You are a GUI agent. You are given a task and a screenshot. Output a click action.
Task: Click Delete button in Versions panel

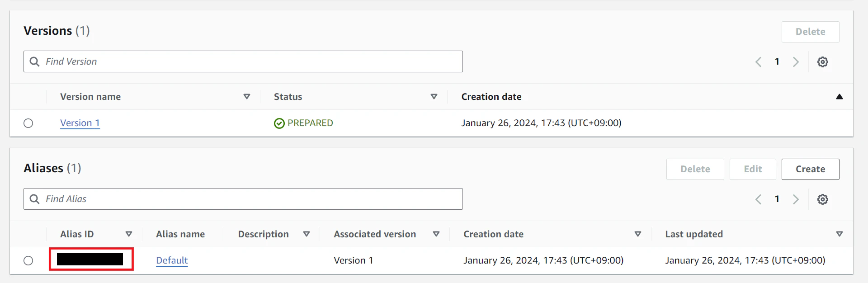pos(810,32)
